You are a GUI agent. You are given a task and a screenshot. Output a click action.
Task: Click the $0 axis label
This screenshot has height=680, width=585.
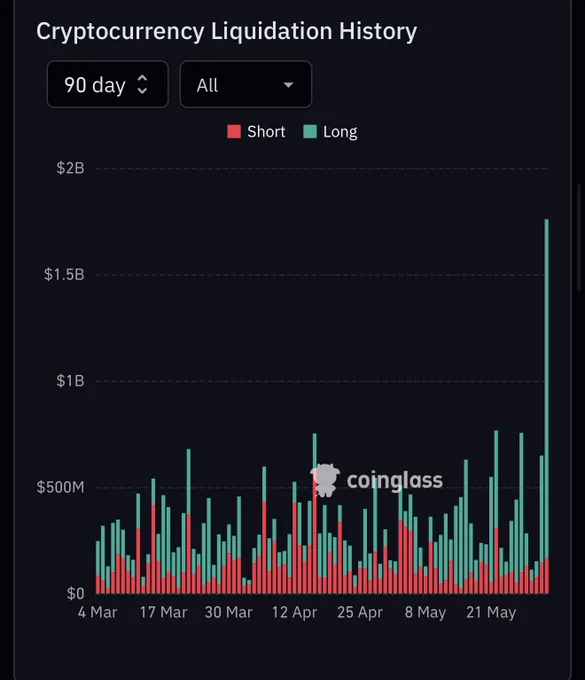click(x=75, y=593)
